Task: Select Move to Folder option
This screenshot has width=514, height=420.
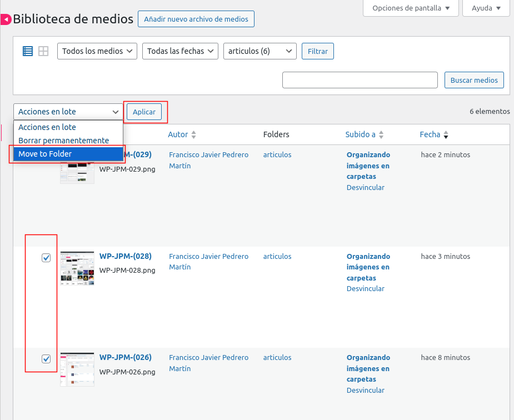Action: [x=68, y=154]
